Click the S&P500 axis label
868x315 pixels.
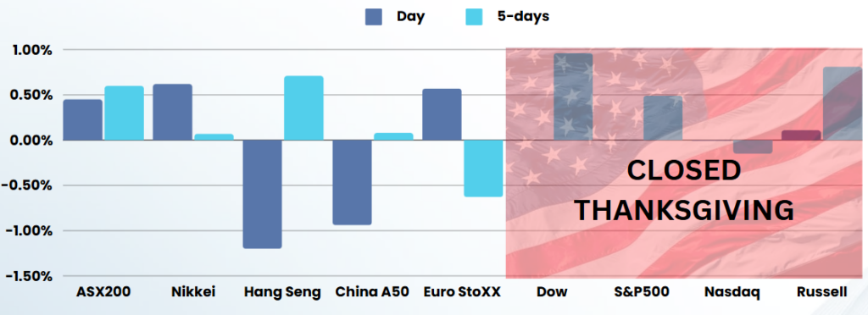pyautogui.click(x=643, y=292)
